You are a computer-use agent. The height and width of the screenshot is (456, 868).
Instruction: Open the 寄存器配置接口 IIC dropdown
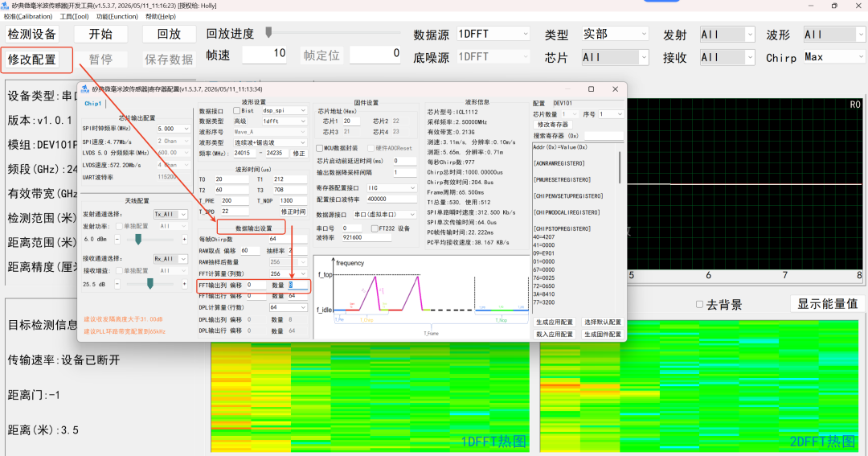click(391, 188)
